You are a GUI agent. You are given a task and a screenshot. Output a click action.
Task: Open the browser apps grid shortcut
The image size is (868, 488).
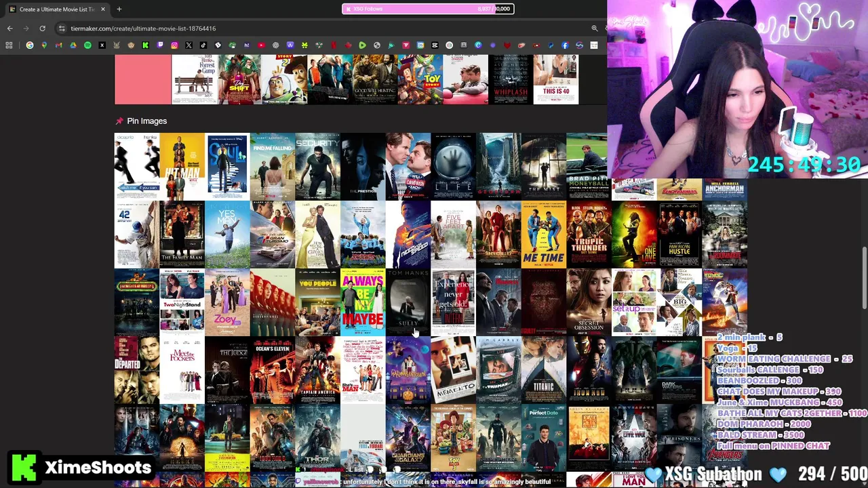point(9,45)
